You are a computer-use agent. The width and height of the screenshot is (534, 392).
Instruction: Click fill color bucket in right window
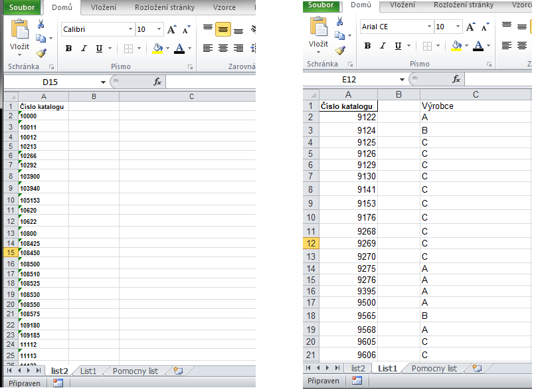click(x=456, y=46)
